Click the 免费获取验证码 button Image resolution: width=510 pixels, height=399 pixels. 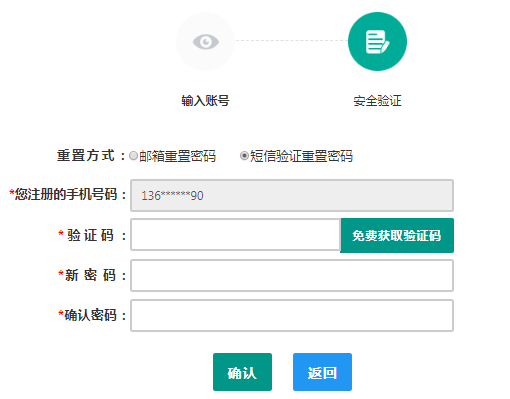tap(397, 235)
